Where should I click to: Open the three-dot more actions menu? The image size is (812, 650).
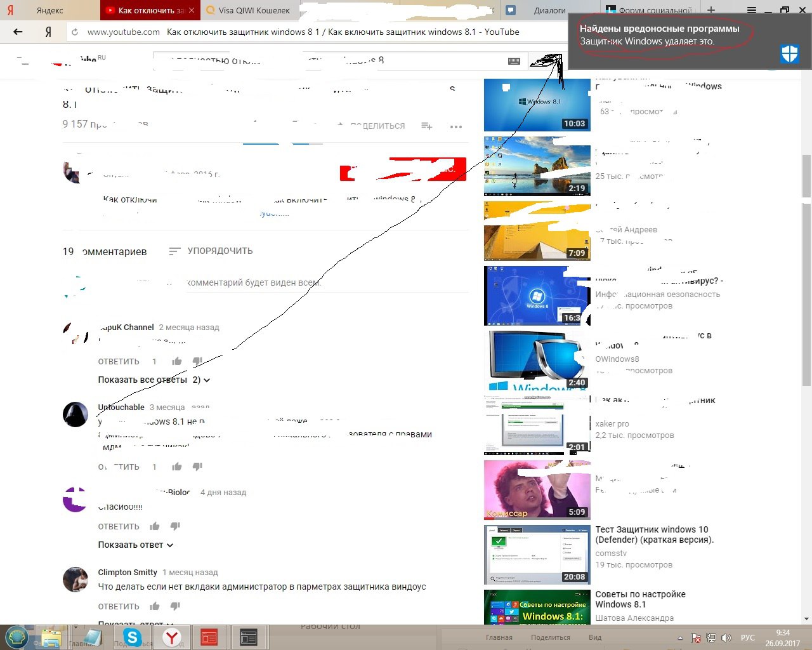(x=456, y=127)
